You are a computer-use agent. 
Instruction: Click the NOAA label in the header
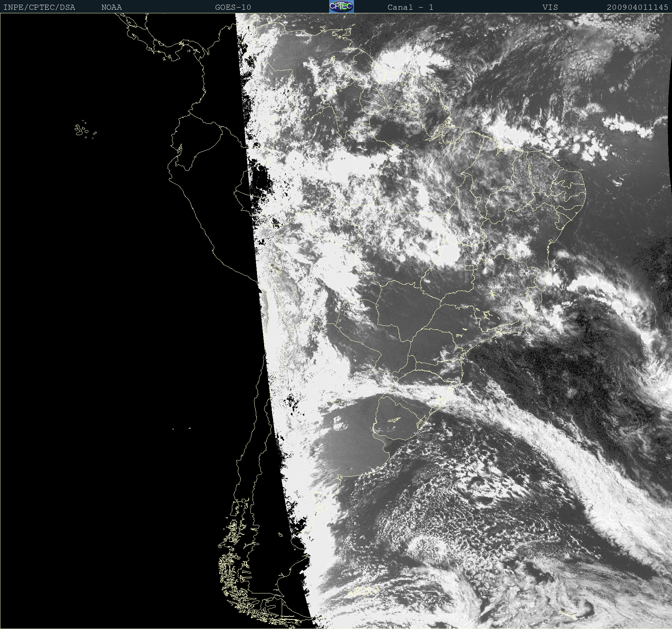point(111,7)
